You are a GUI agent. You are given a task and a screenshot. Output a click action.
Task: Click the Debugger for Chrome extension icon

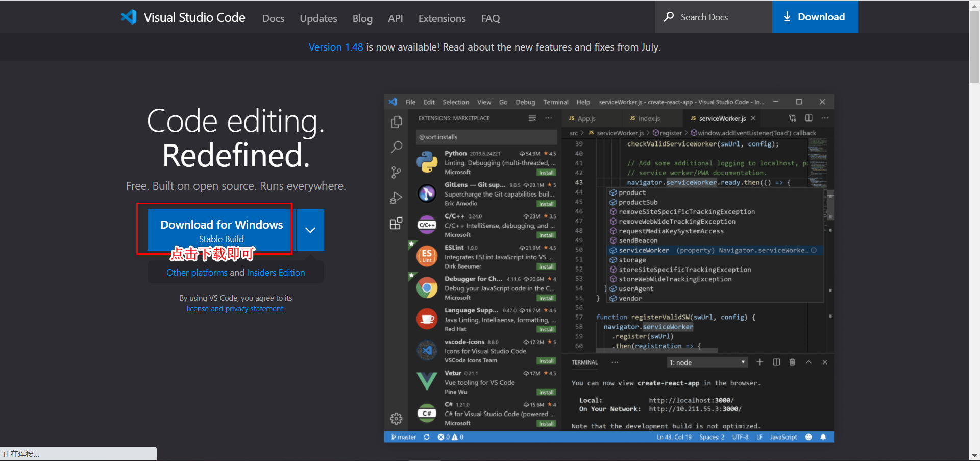click(427, 288)
